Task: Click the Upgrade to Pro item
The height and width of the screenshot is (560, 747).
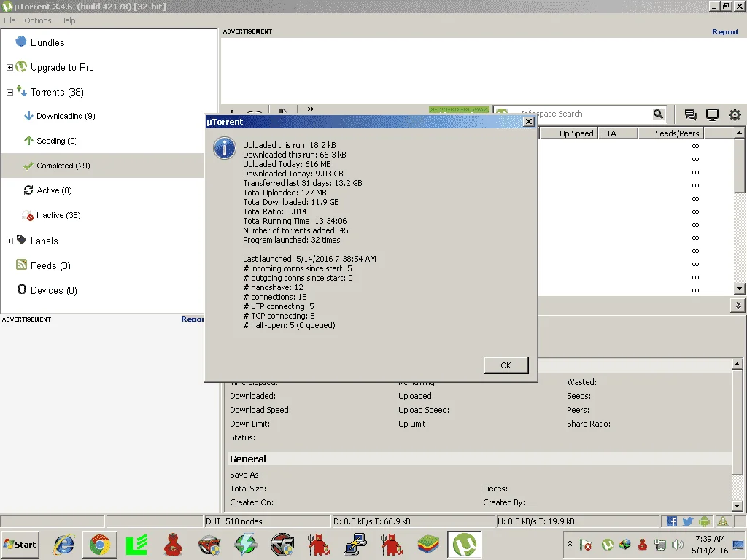Action: pyautogui.click(x=62, y=67)
